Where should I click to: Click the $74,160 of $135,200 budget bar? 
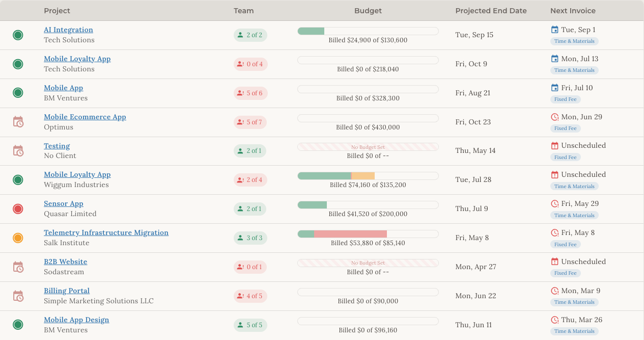click(x=368, y=176)
